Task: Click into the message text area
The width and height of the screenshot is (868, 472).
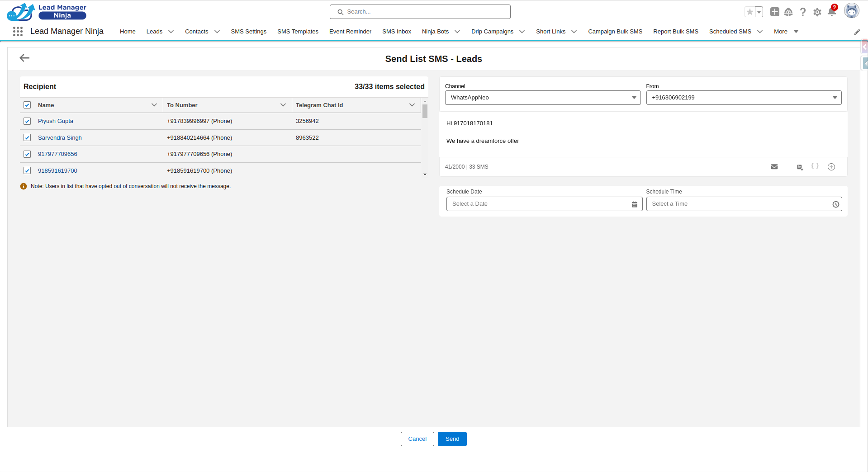Action: 644,134
